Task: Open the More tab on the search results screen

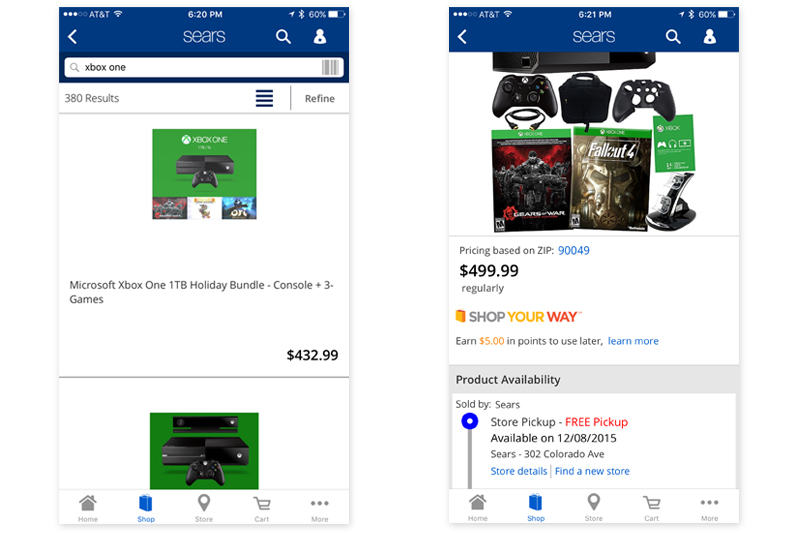Action: 320,509
